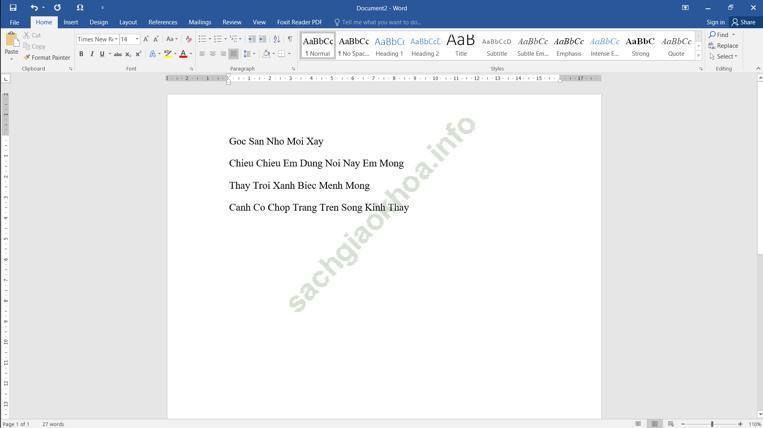Apply the Strong style
The width and height of the screenshot is (763, 428).
640,46
